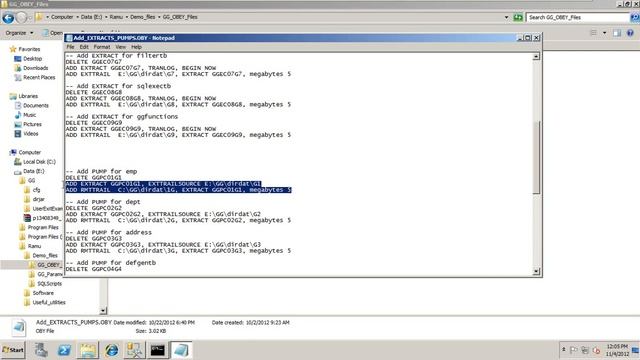Open SQLScripts folder in tree
The height and width of the screenshot is (360, 640).
[49, 284]
